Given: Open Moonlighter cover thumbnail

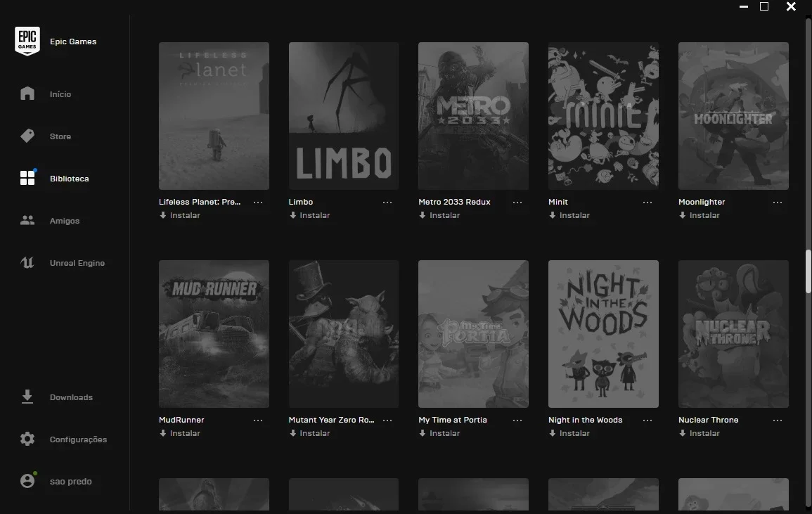Looking at the screenshot, I should click(733, 115).
